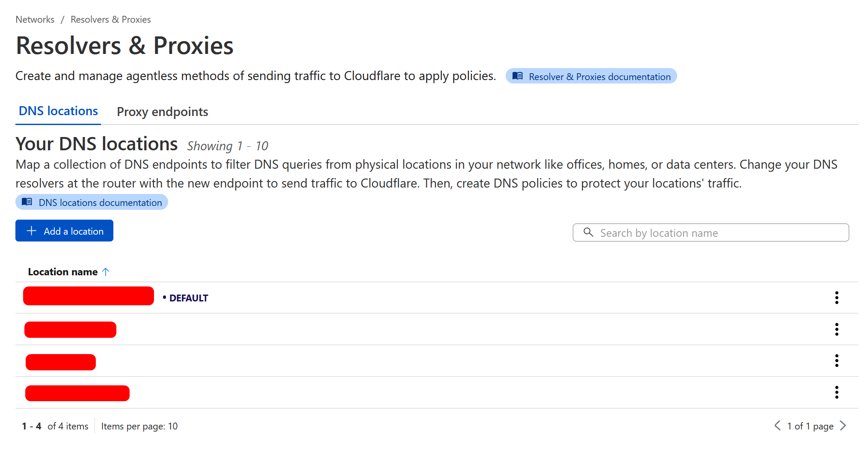Click book icon in DNS locations documentation
This screenshot has height=453, width=868.
tap(27, 202)
